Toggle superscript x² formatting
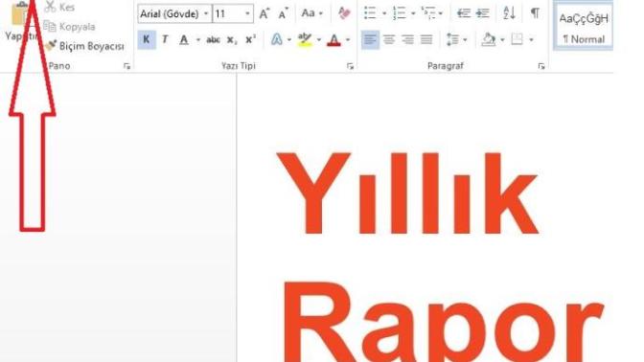The height and width of the screenshot is (362, 644). pyautogui.click(x=250, y=39)
